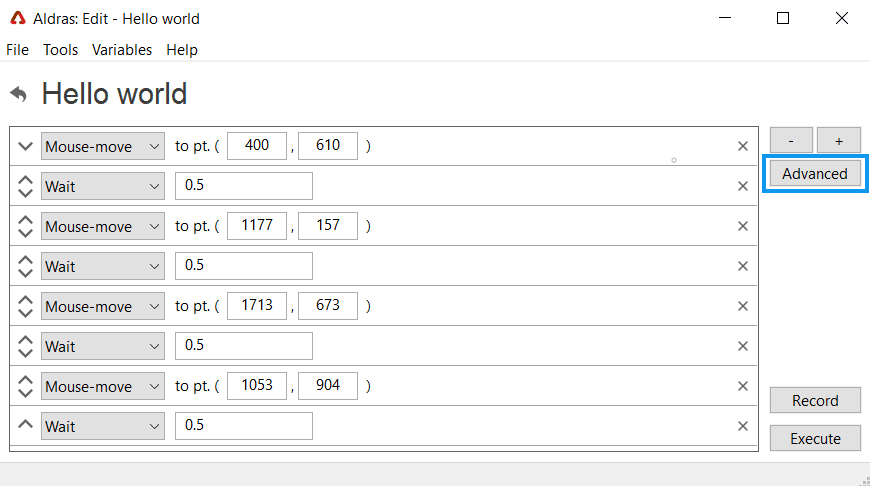This screenshot has height=486, width=870.
Task: Click the Execute button
Action: tap(815, 438)
